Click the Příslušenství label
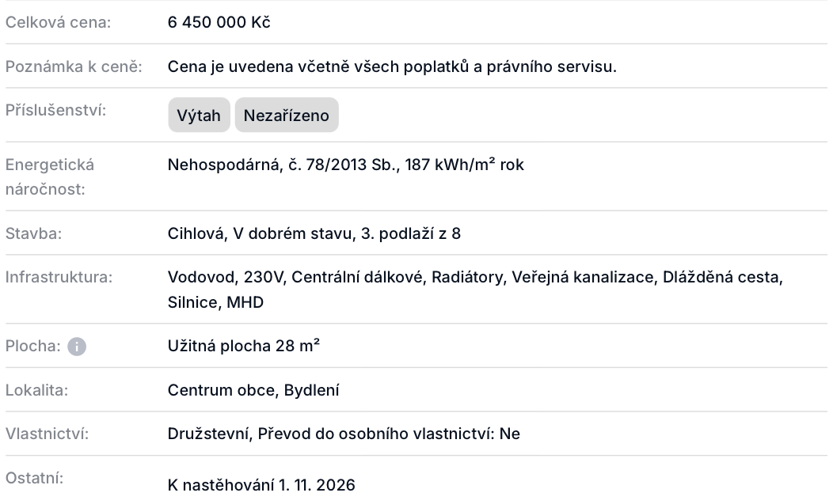This screenshot has height=504, width=833. (55, 110)
